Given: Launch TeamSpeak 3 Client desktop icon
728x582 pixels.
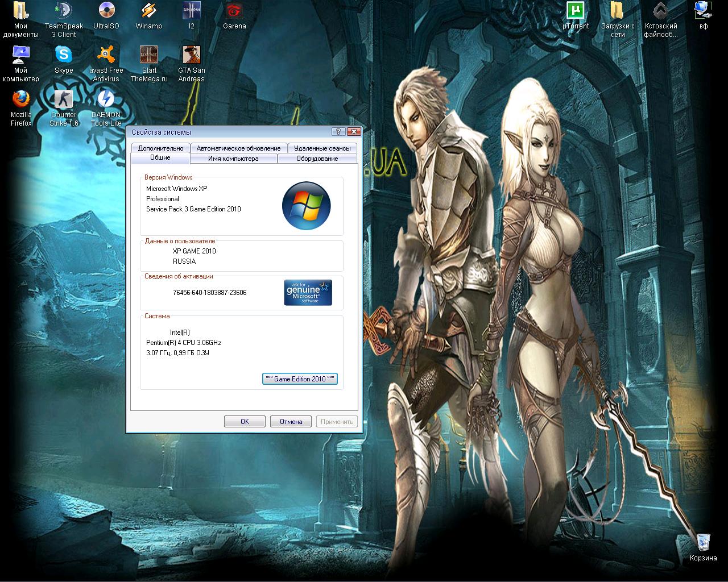Looking at the screenshot, I should (x=64, y=19).
